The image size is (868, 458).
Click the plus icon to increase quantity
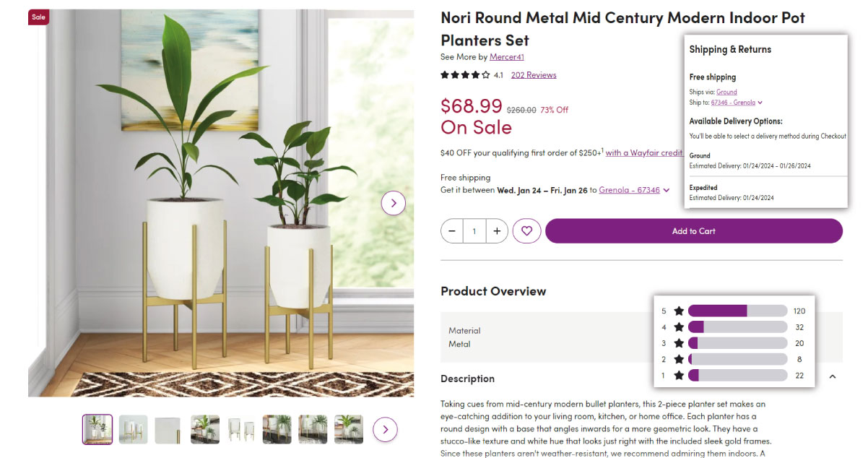tap(497, 230)
